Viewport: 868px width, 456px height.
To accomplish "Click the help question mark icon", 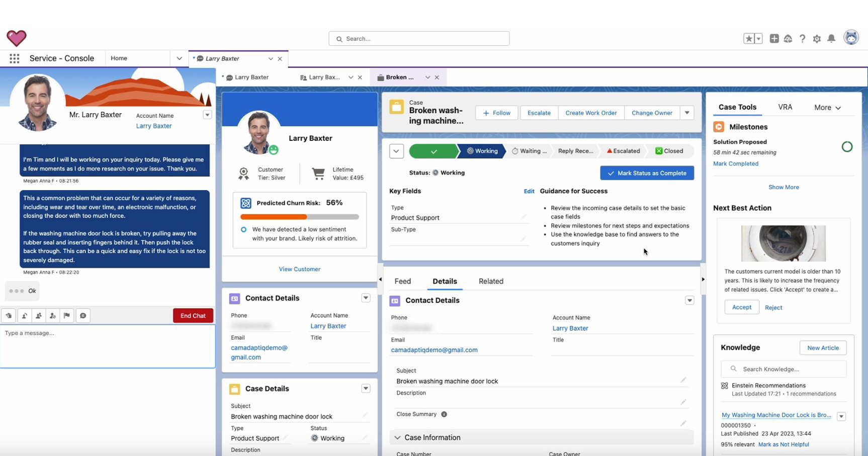I will pyautogui.click(x=803, y=39).
